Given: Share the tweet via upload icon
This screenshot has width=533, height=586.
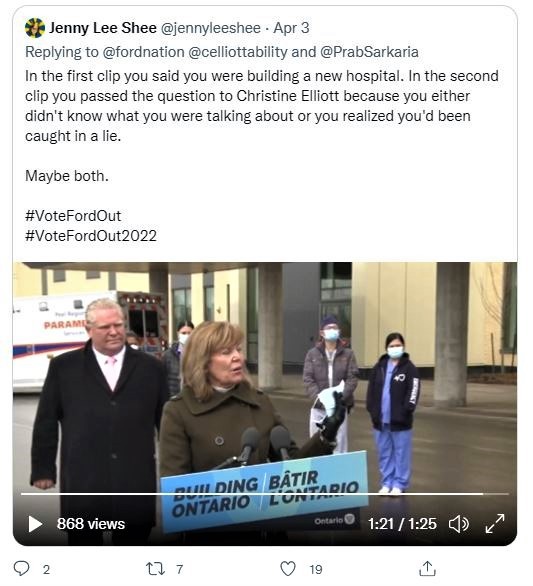Looking at the screenshot, I should [x=427, y=568].
